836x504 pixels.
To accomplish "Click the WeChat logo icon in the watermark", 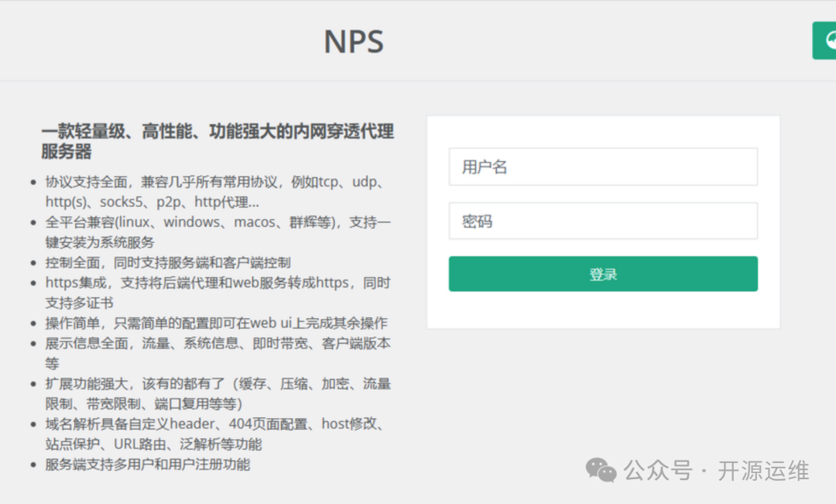I will coord(601,469).
